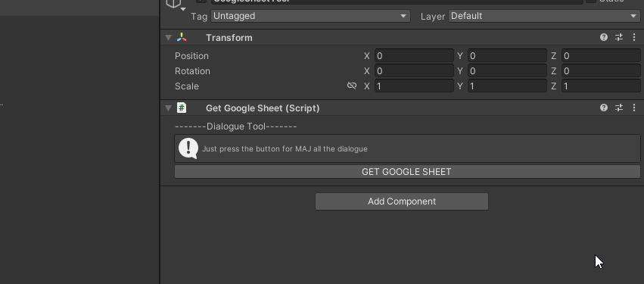Open the Layer dropdown Default
This screenshot has width=644, height=284.
[544, 16]
